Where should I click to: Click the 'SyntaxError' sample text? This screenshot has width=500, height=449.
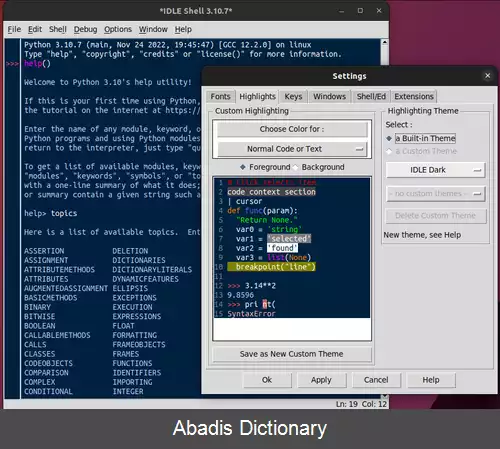tap(251, 314)
